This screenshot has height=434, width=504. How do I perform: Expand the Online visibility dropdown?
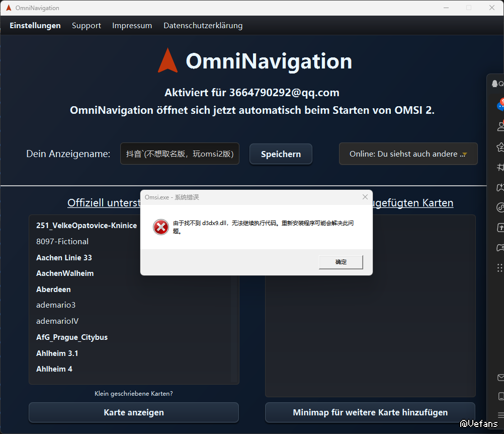coord(408,154)
